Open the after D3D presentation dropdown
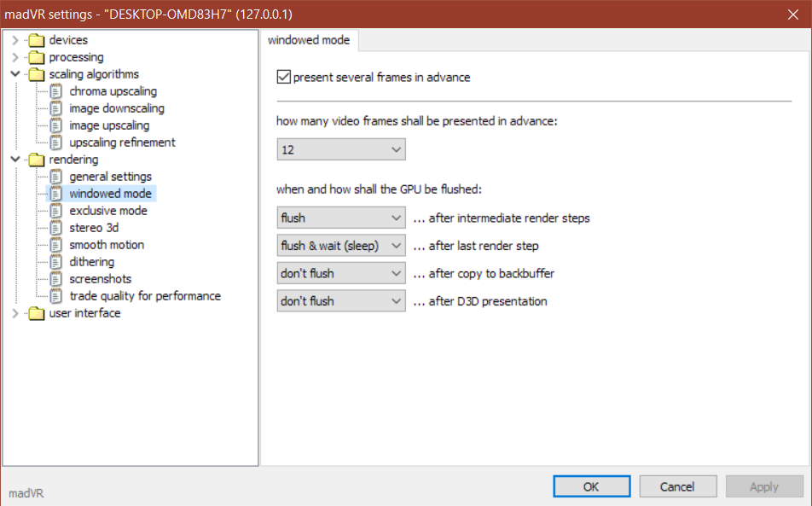This screenshot has height=506, width=812. [341, 301]
